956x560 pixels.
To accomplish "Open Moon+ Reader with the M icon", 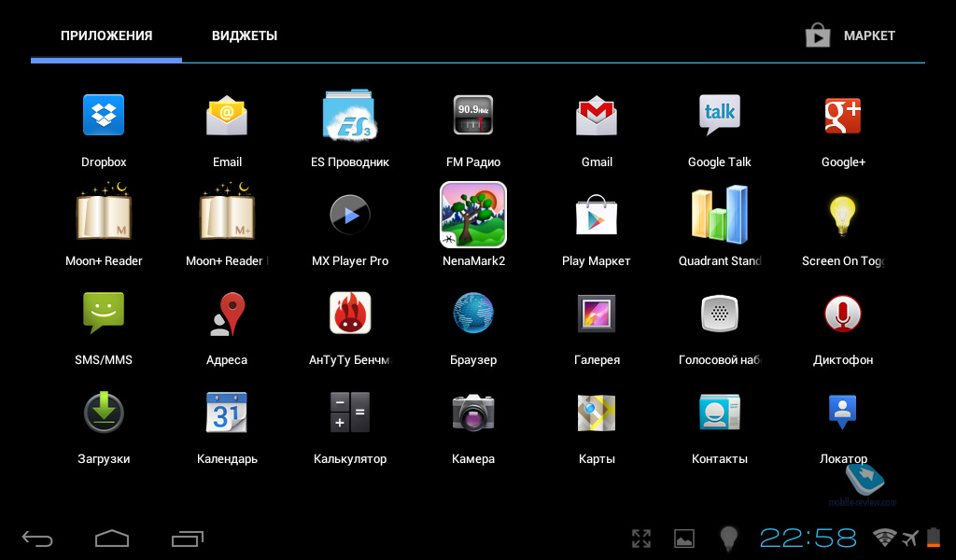I will coord(104,212).
